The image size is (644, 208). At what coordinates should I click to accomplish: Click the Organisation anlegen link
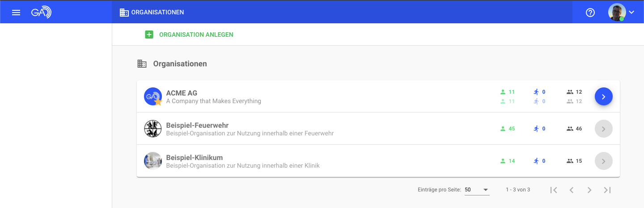point(196,35)
